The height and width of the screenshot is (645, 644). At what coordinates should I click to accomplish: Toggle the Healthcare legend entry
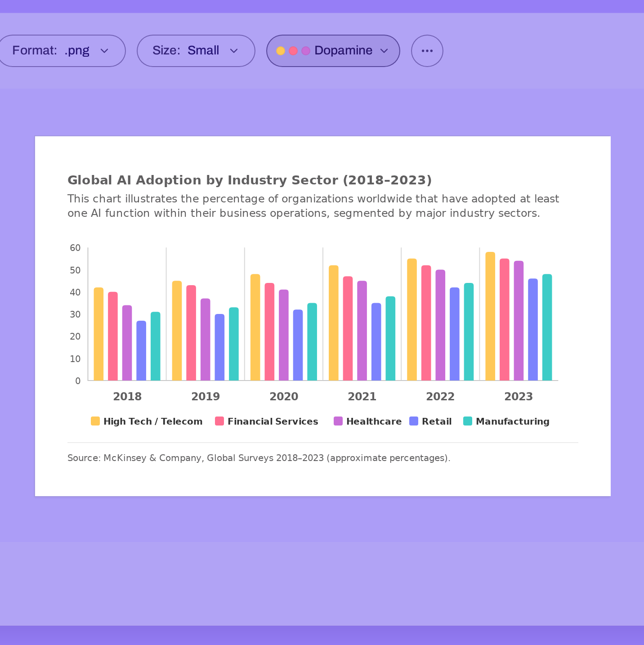[367, 421]
